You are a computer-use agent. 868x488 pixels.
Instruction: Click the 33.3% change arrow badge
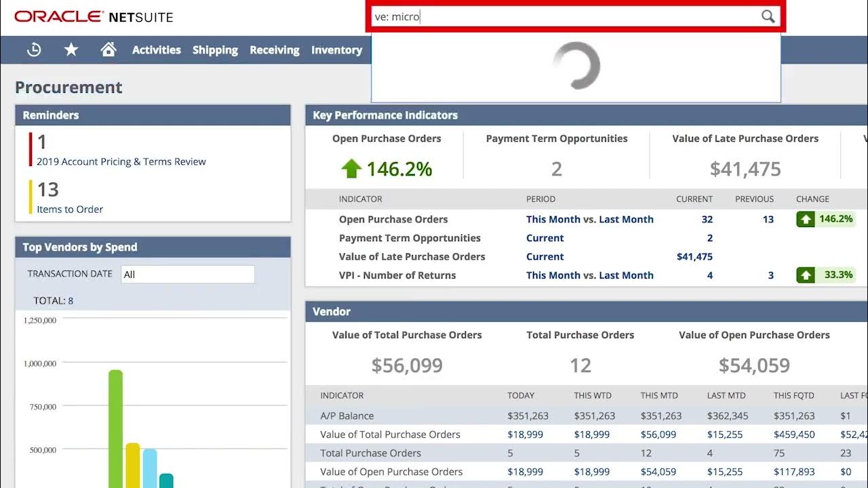805,275
